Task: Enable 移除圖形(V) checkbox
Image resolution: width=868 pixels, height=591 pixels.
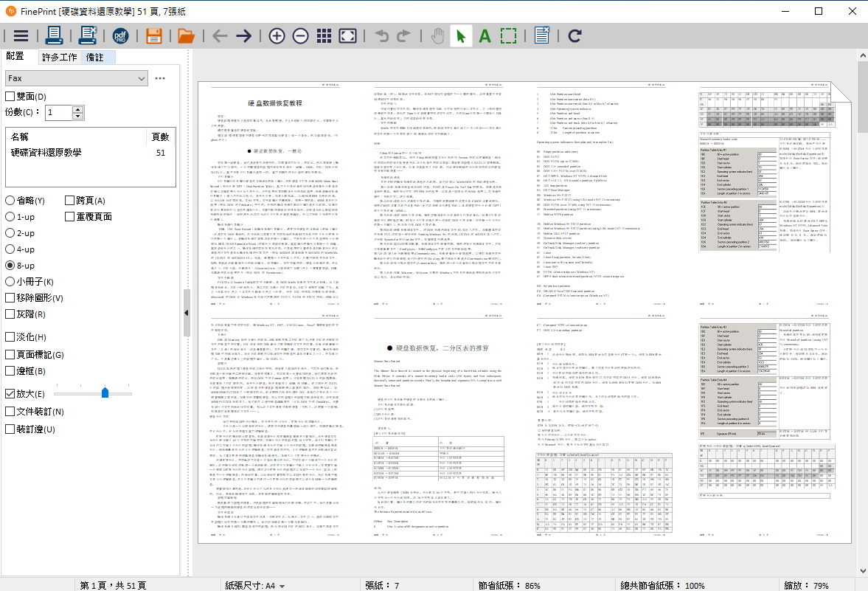Action: pos(10,298)
